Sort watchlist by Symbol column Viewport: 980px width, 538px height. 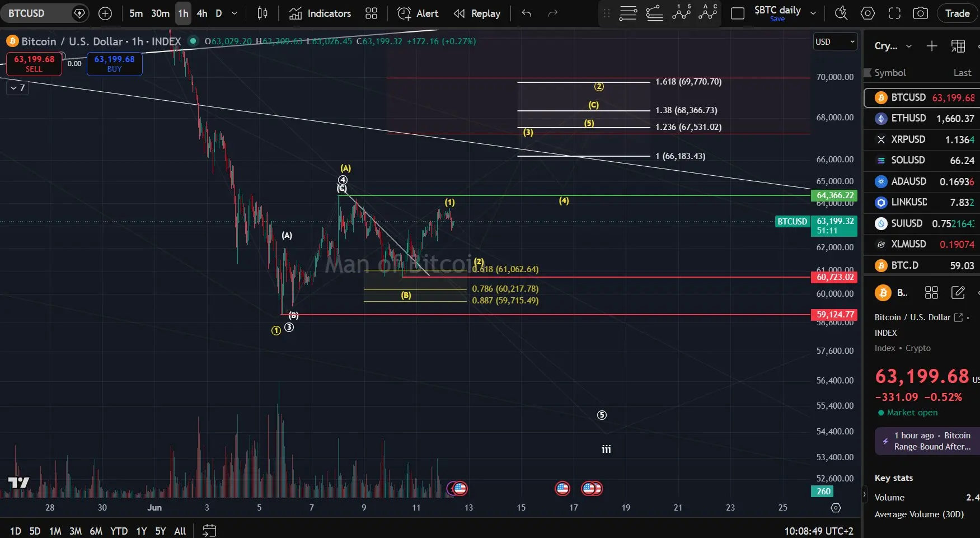[890, 73]
